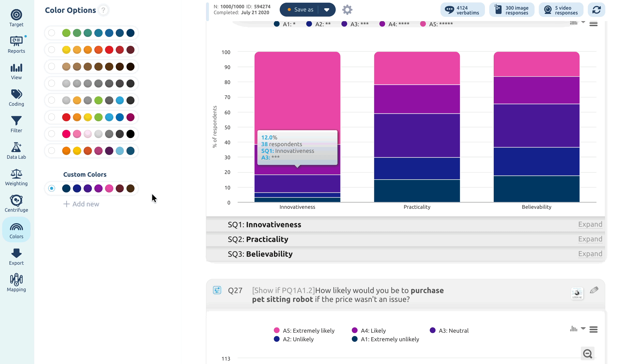
Task: Toggle the A3: *** legend series
Action: (355, 24)
